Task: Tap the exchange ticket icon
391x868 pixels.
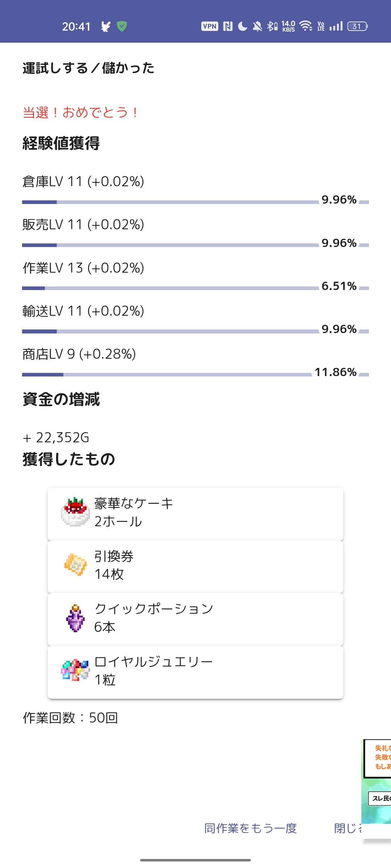Action: [75, 564]
